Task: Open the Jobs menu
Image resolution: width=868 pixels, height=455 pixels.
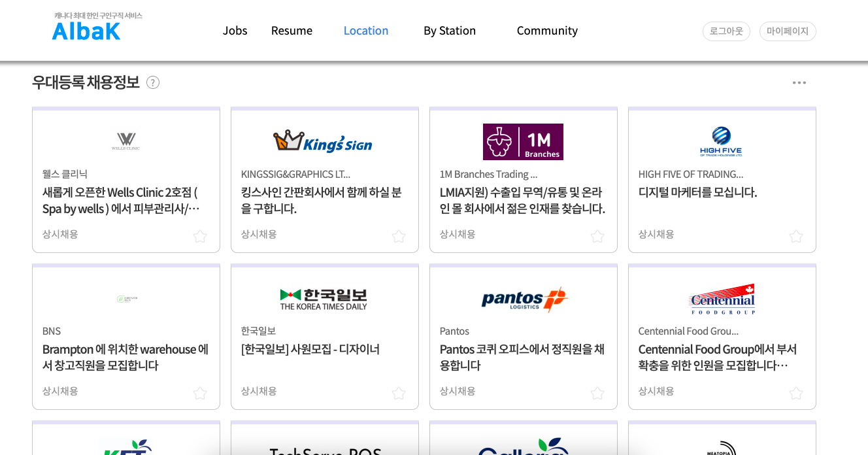Action: [x=235, y=31]
